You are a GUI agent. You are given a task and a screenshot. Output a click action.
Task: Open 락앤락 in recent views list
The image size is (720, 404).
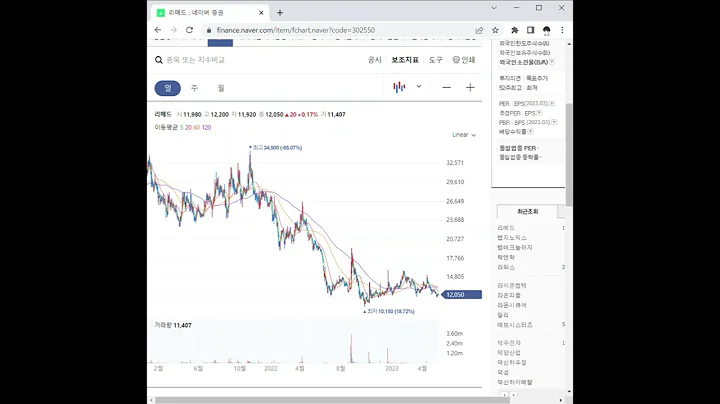point(506,258)
